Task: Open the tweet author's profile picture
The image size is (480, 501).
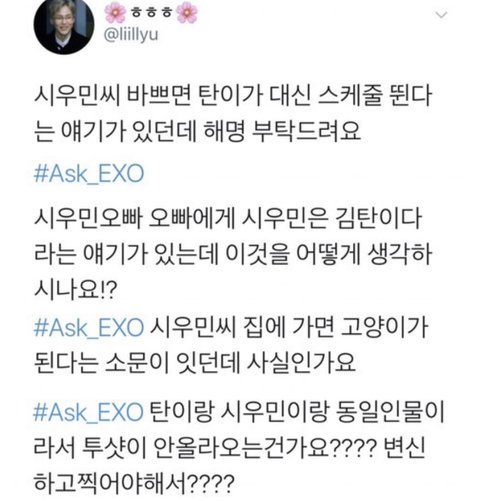Action: pos(64,25)
